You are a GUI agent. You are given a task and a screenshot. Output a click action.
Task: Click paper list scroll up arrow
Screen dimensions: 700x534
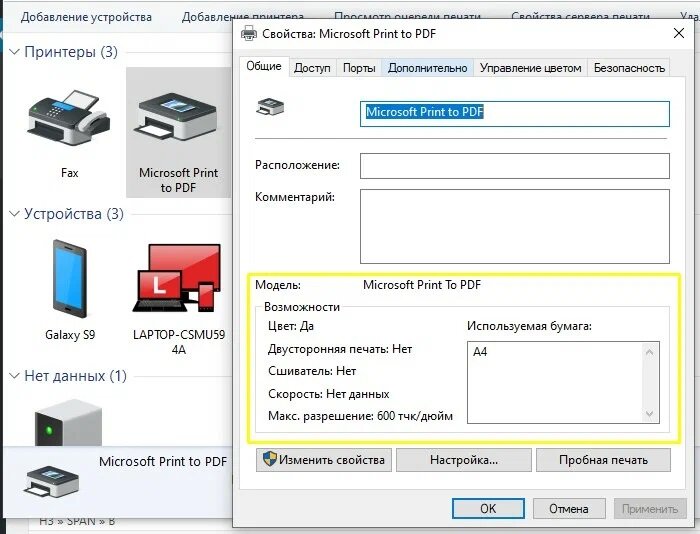[x=650, y=352]
